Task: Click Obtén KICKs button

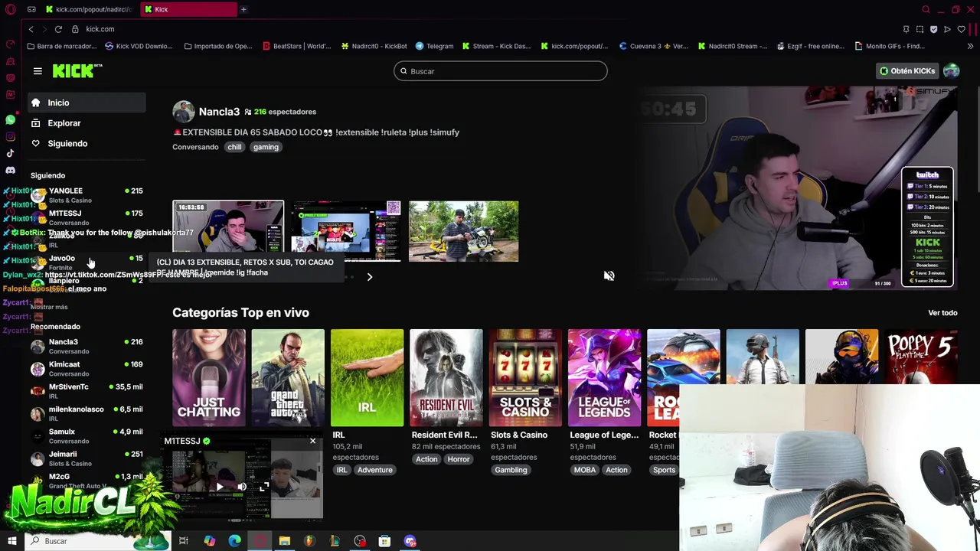Action: pyautogui.click(x=907, y=71)
